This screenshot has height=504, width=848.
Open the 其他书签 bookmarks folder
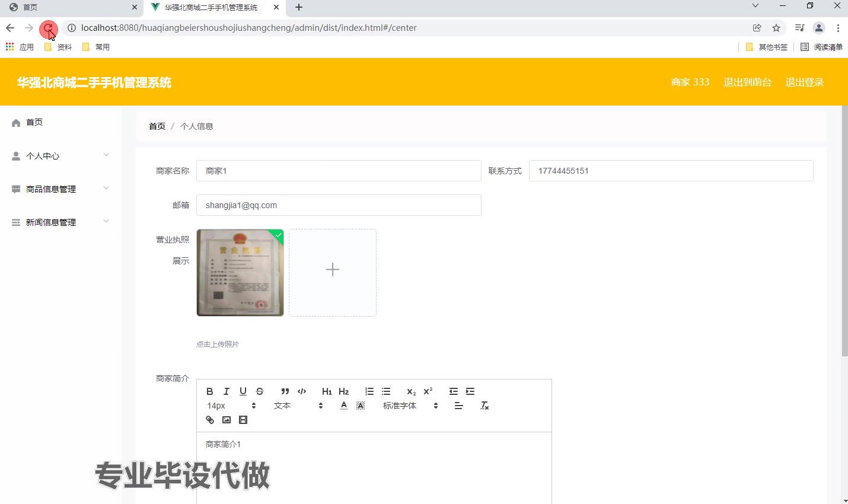pyautogui.click(x=767, y=47)
